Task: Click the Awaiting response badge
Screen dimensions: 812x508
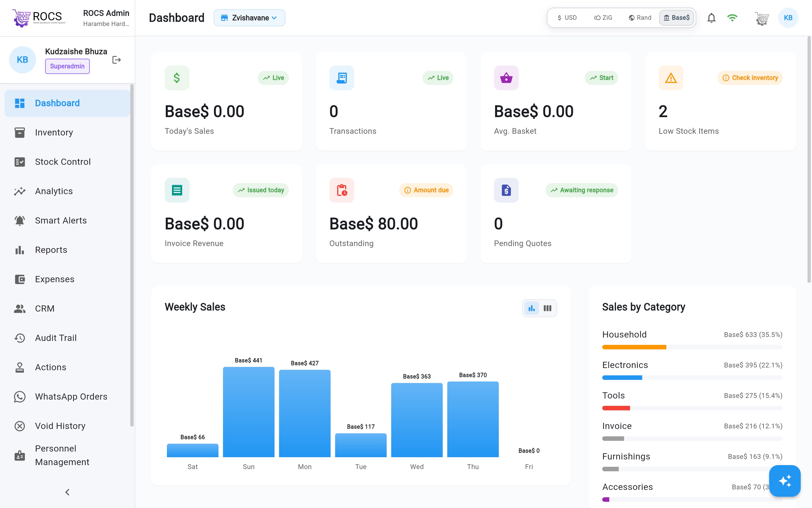Action: pyautogui.click(x=581, y=190)
